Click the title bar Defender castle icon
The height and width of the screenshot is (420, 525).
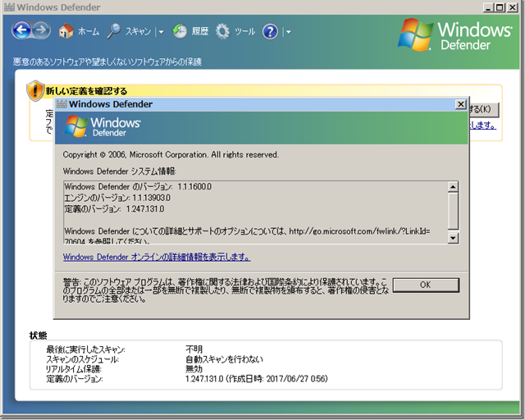pyautogui.click(x=9, y=7)
